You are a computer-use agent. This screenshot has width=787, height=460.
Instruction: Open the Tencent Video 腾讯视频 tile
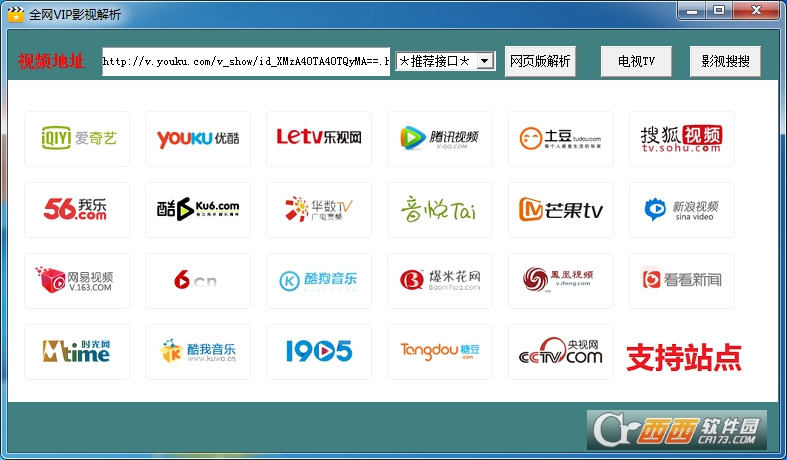(440, 139)
